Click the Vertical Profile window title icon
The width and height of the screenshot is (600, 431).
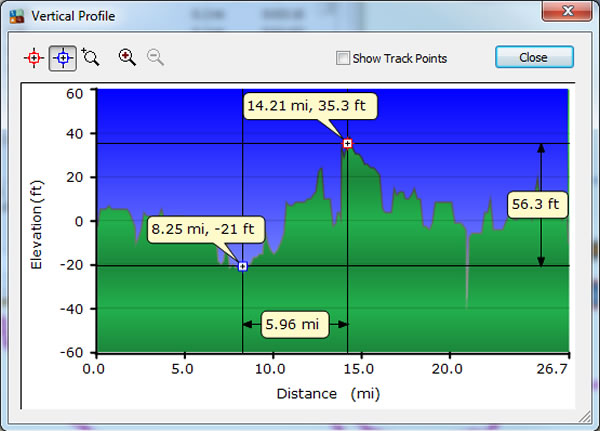click(x=17, y=16)
